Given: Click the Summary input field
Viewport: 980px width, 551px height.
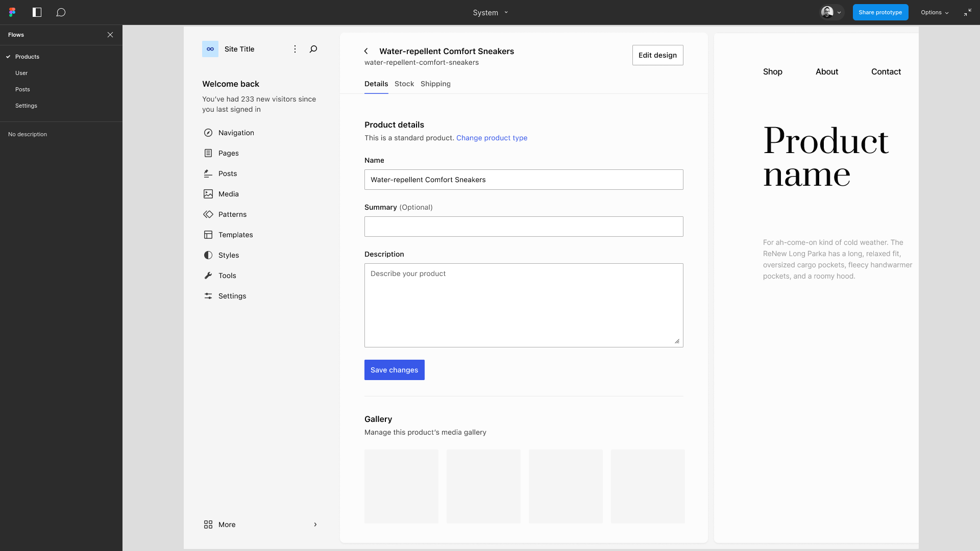Looking at the screenshot, I should tap(523, 227).
